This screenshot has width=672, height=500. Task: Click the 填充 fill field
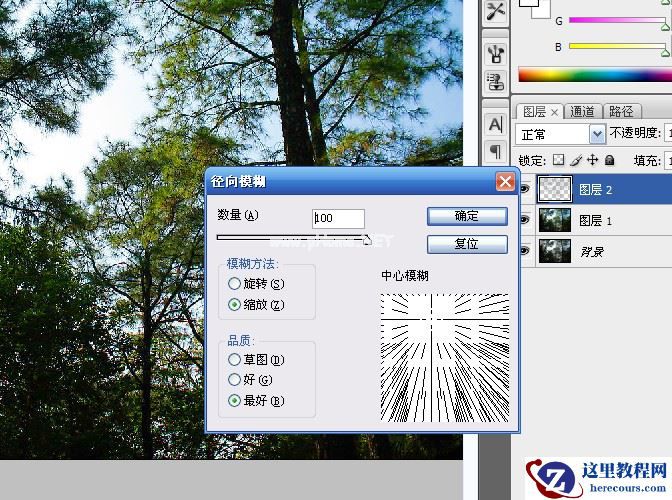668,161
